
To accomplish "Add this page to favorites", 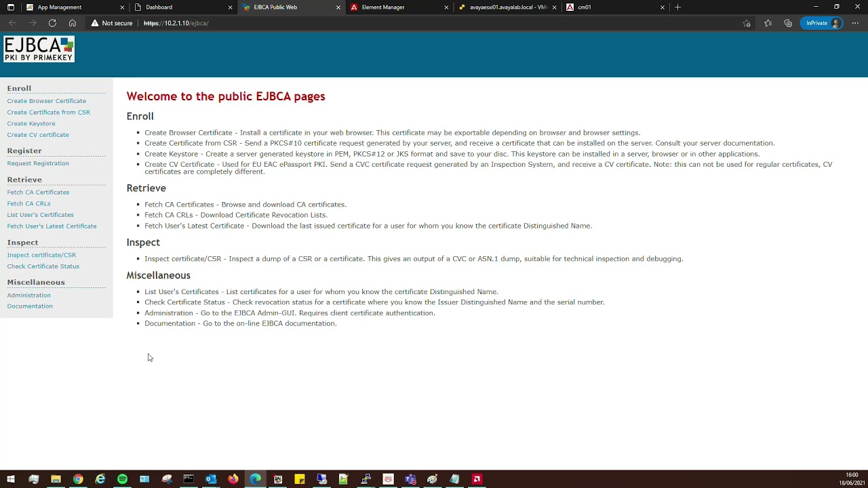I will pos(747,23).
